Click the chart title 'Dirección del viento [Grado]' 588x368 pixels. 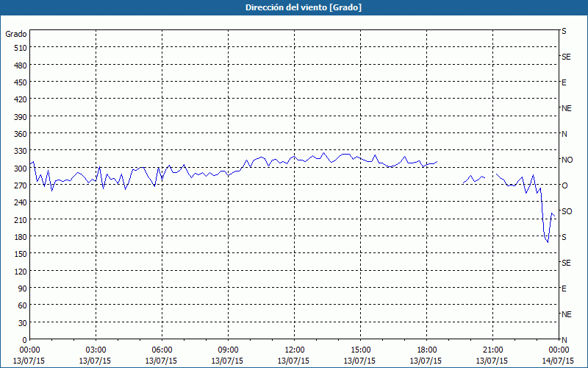304,7
